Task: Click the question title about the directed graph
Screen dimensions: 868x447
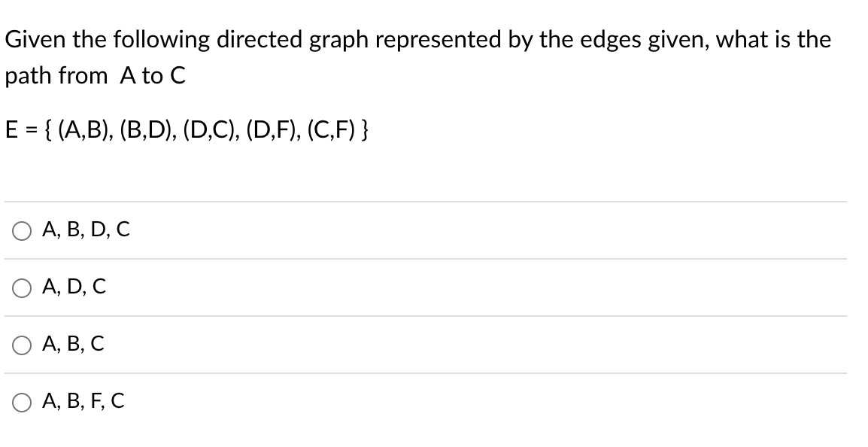Action: click(418, 39)
